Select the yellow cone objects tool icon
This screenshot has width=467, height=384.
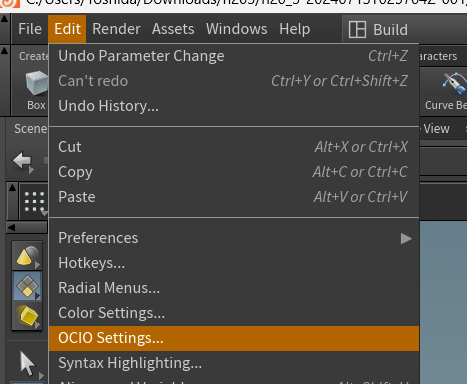tap(27, 256)
